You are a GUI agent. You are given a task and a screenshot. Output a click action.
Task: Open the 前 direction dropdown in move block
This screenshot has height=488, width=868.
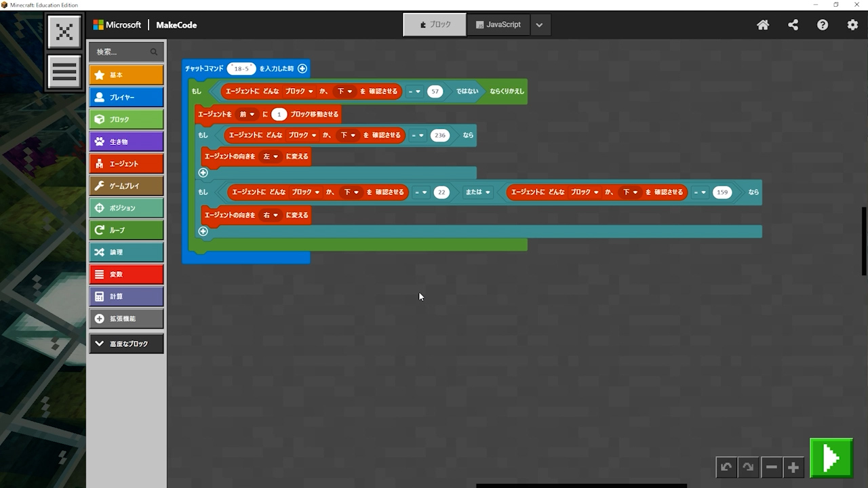pyautogui.click(x=247, y=115)
